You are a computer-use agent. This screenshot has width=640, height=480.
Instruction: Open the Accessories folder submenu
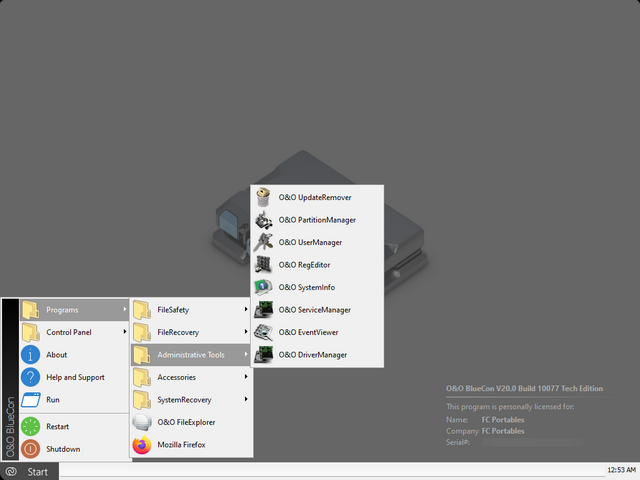[176, 377]
